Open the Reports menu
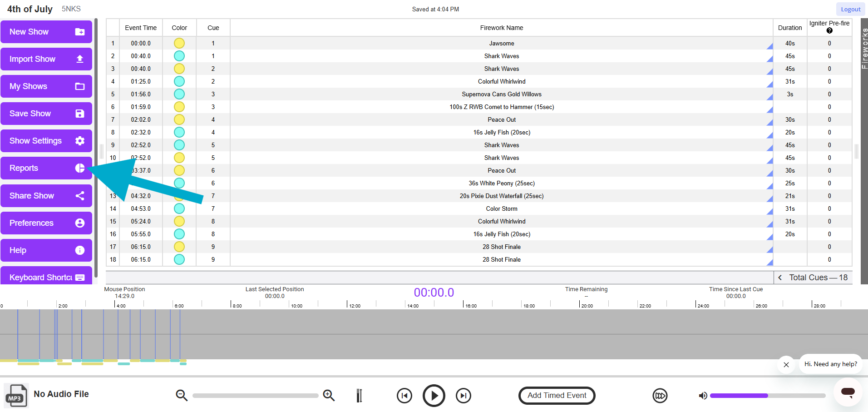The image size is (868, 412). 46,168
